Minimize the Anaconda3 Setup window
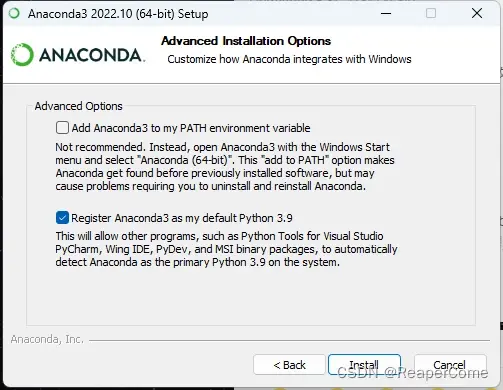Screen dimensions: 503x390 [386, 14]
